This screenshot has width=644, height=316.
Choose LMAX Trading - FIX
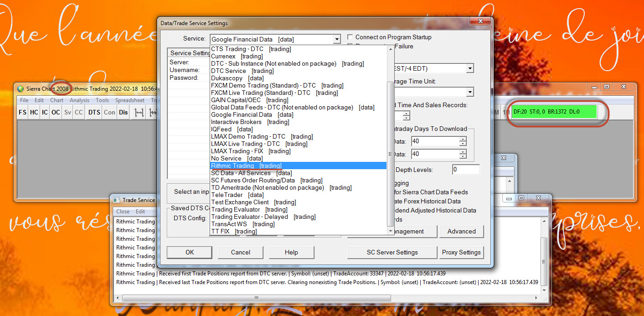(x=298, y=151)
